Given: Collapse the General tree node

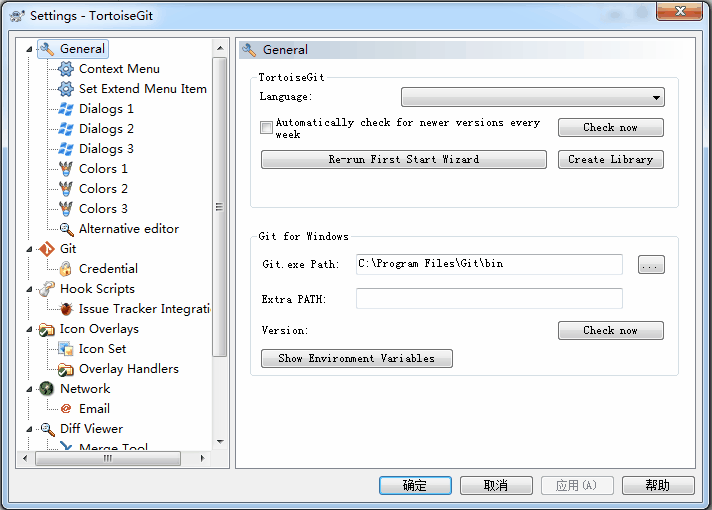Looking at the screenshot, I should (30, 49).
